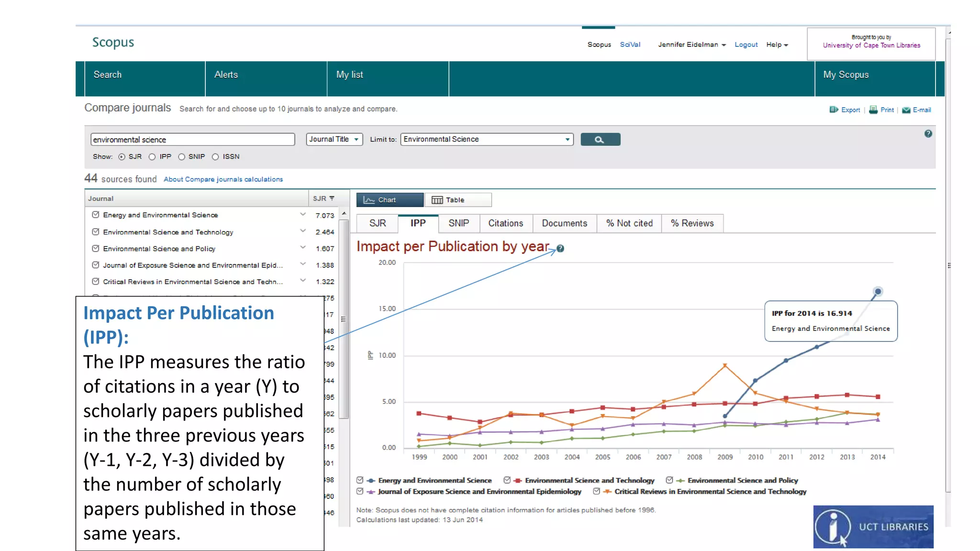
Task: Open the Limit to Environmental Science dropdown
Action: pos(487,139)
